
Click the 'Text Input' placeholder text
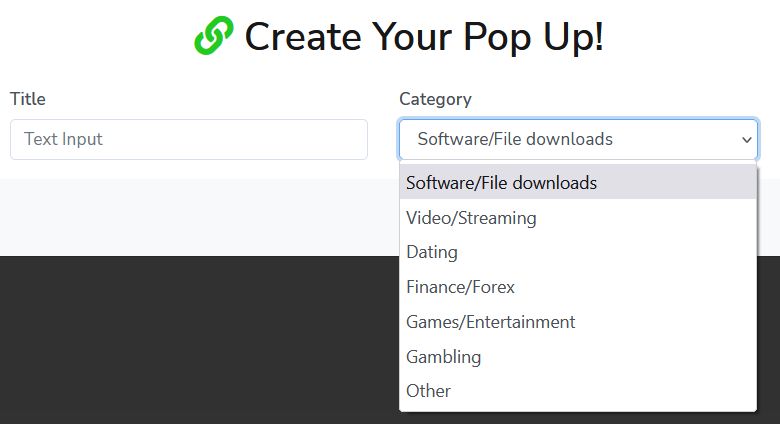(63, 140)
